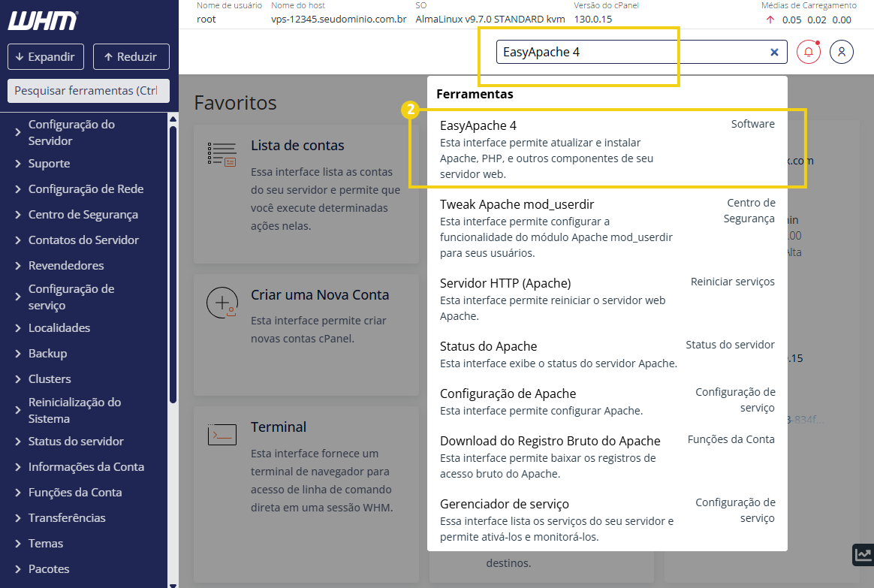Image resolution: width=874 pixels, height=588 pixels.
Task: Expand the Clusters sidebar section
Action: 50,378
